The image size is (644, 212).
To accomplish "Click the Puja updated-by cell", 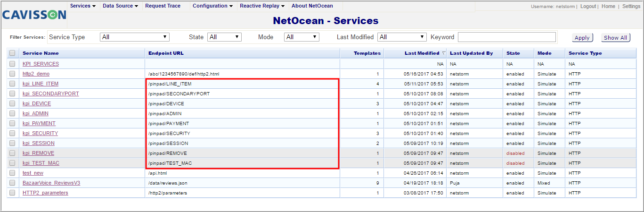I will point(455,183).
